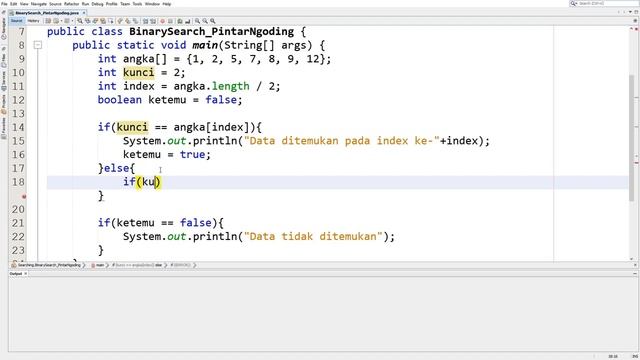The image size is (640, 360).
Task: Open the Forward history dropdown arrow
Action: (x=73, y=21)
